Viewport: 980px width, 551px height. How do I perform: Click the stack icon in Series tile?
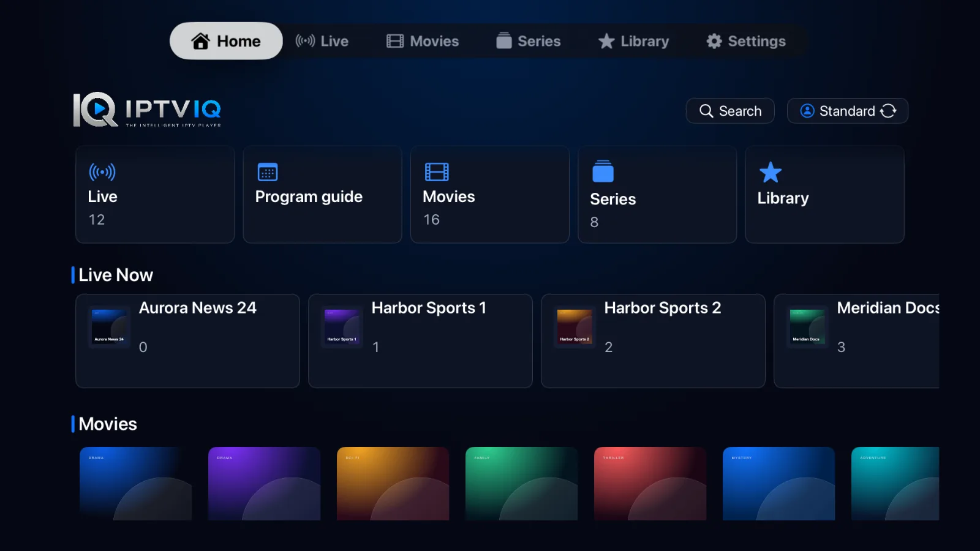[603, 171]
